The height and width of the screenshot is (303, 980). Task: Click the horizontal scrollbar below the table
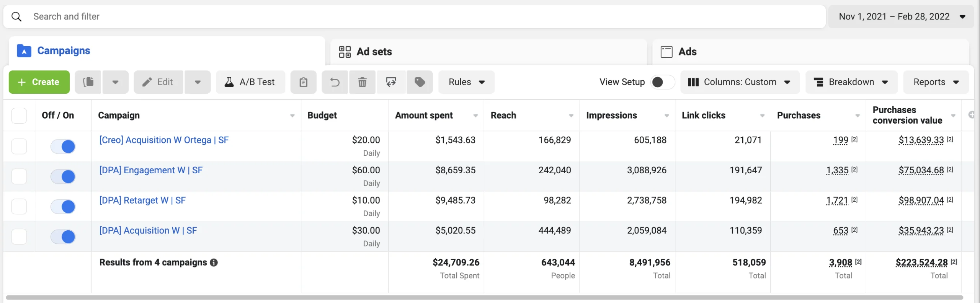484,297
